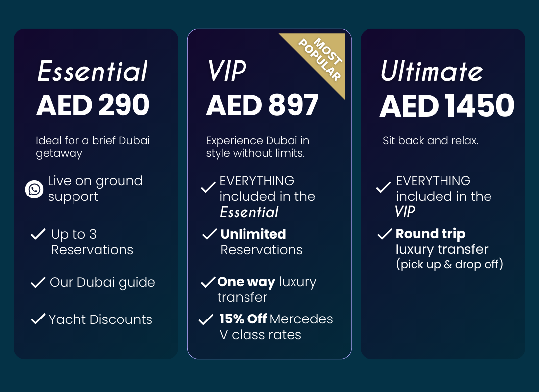The image size is (539, 392).
Task: Click the AED 290 price
Action: click(93, 105)
